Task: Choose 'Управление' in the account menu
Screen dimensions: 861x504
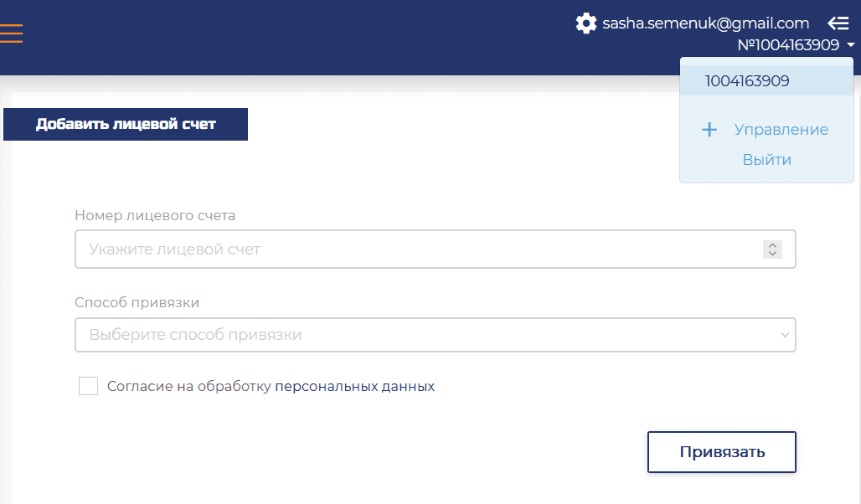Action: pos(781,130)
